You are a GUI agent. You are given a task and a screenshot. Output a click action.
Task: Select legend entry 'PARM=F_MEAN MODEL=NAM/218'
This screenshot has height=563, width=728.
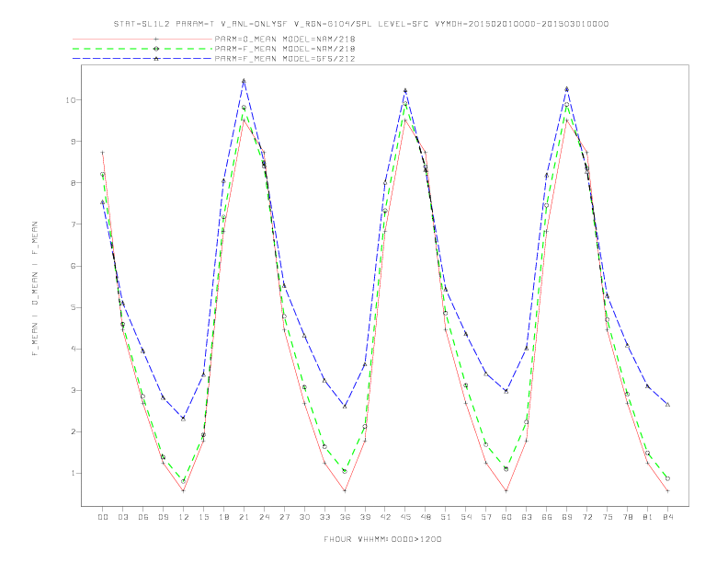click(x=285, y=49)
